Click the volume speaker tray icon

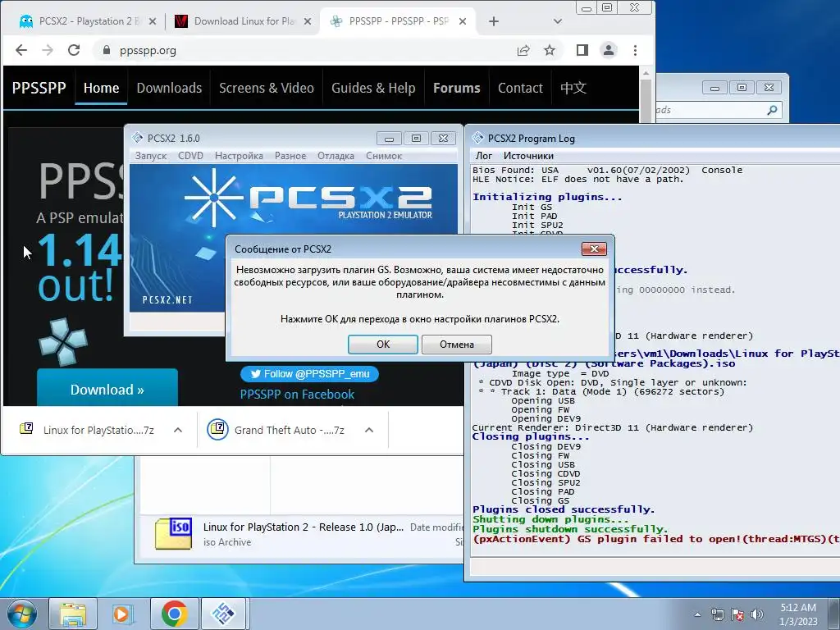(x=756, y=614)
